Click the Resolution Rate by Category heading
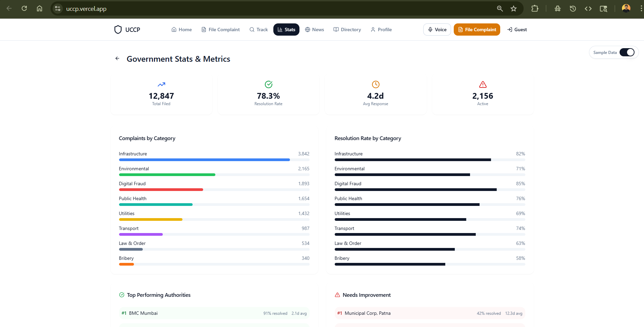This screenshot has width=644, height=327. tap(368, 138)
